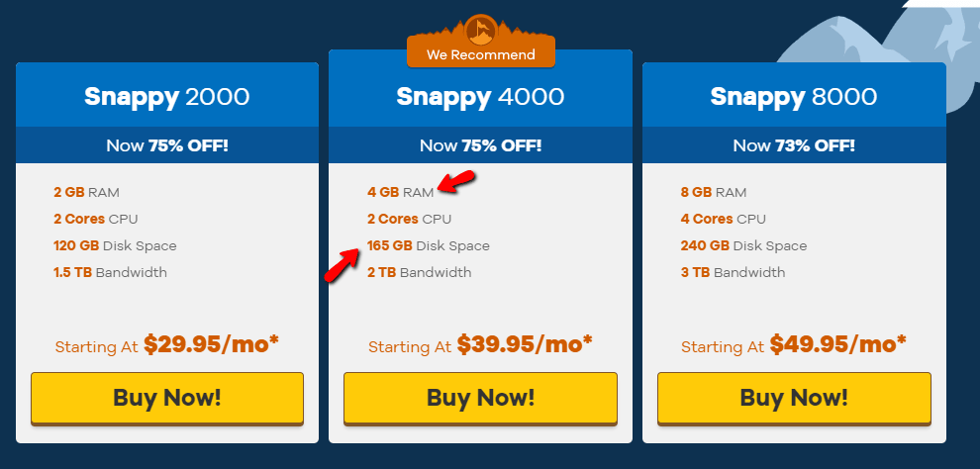The height and width of the screenshot is (469, 980).
Task: Select the Snappy 8000 plan title
Action: 794,97
